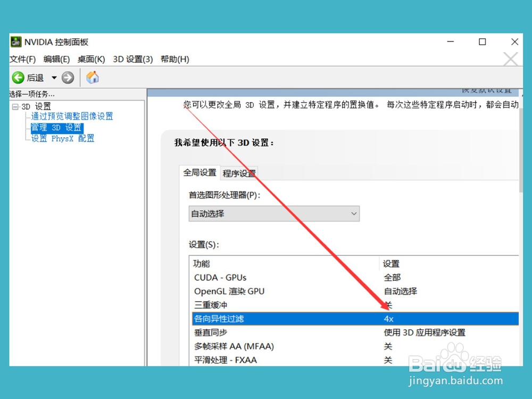
Task: Click the green Back arrow icon
Action: click(x=18, y=78)
